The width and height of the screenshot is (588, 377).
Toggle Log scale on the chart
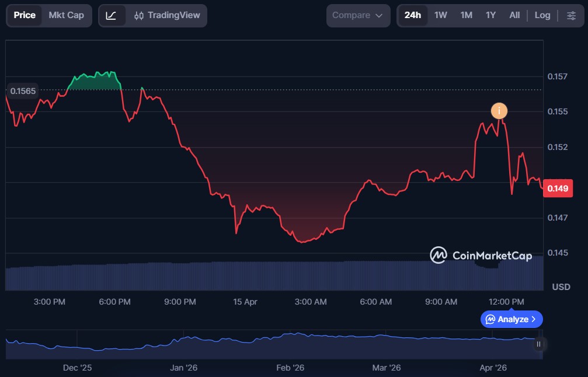[x=542, y=16]
